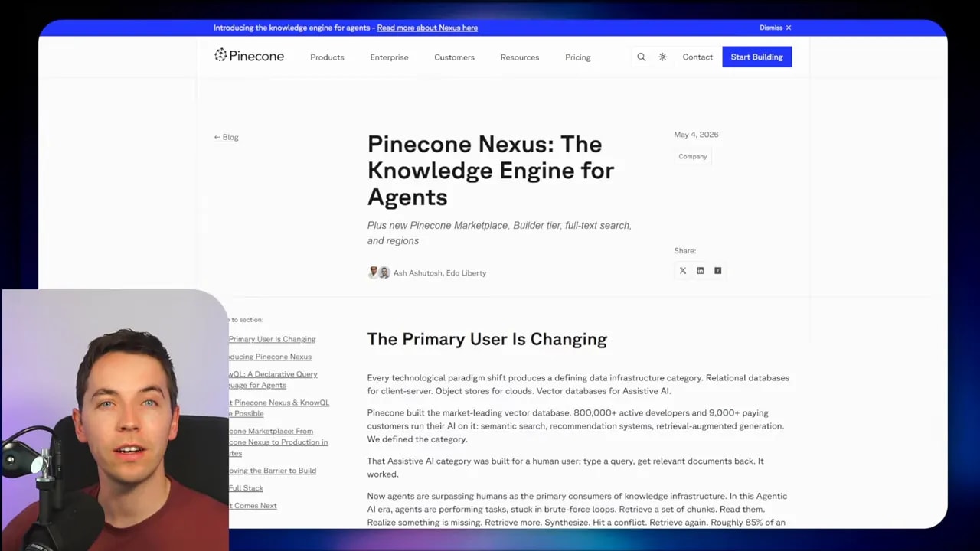Screen dimensions: 980x551
Task: Jump to 'Primary User Is Changing' section
Action: coord(272,339)
